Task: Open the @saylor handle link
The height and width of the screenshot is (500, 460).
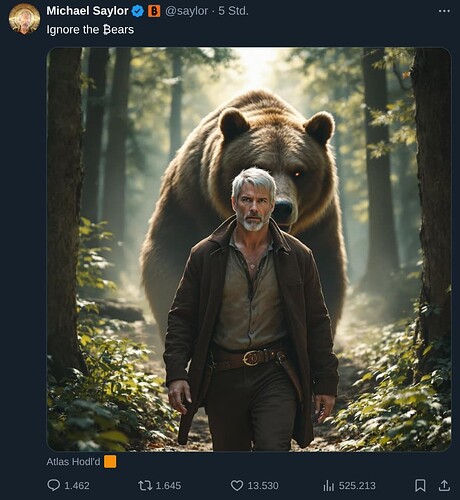Action: click(x=187, y=11)
